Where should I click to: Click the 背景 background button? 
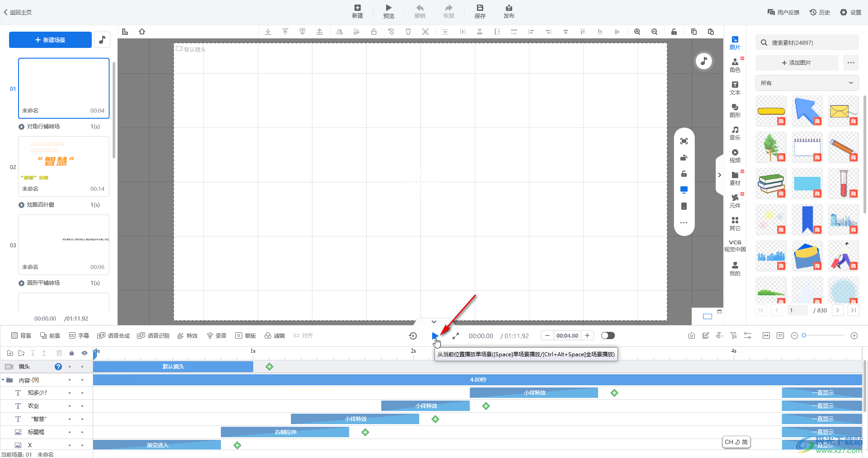pyautogui.click(x=21, y=335)
